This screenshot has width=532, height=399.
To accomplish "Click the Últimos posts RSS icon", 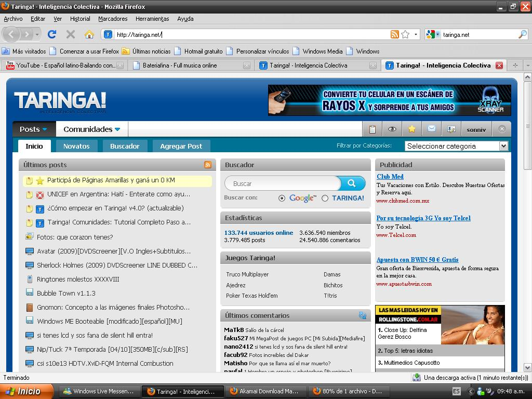I will (208, 165).
